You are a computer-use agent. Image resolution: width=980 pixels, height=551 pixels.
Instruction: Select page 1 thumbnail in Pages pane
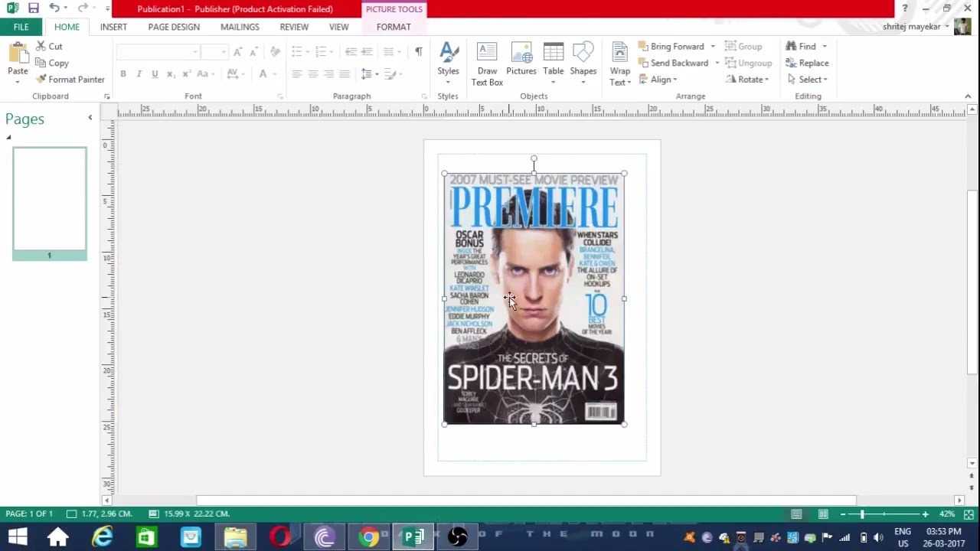[x=50, y=199]
